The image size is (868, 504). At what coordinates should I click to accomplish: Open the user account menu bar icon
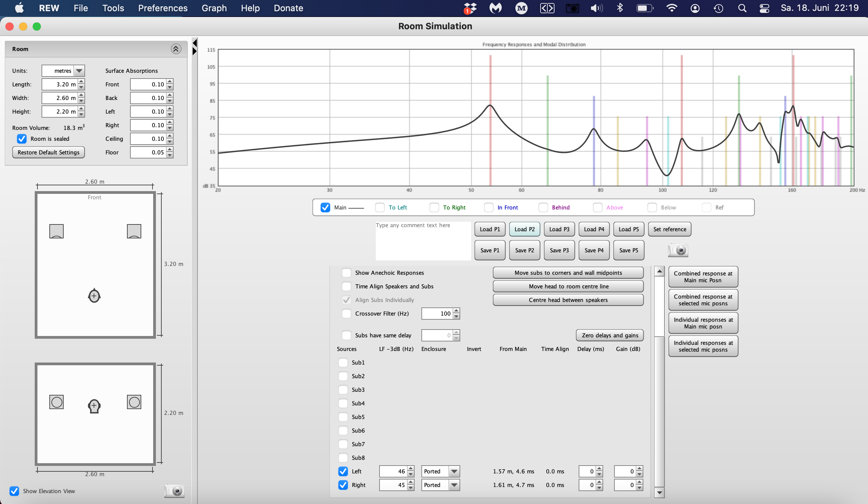pyautogui.click(x=695, y=8)
